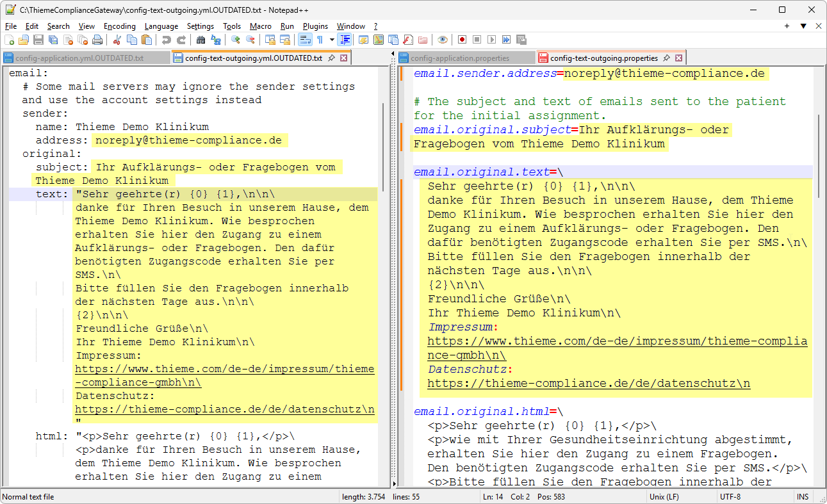The width and height of the screenshot is (827, 504).
Task: Open the Encoding menu
Action: point(119,26)
